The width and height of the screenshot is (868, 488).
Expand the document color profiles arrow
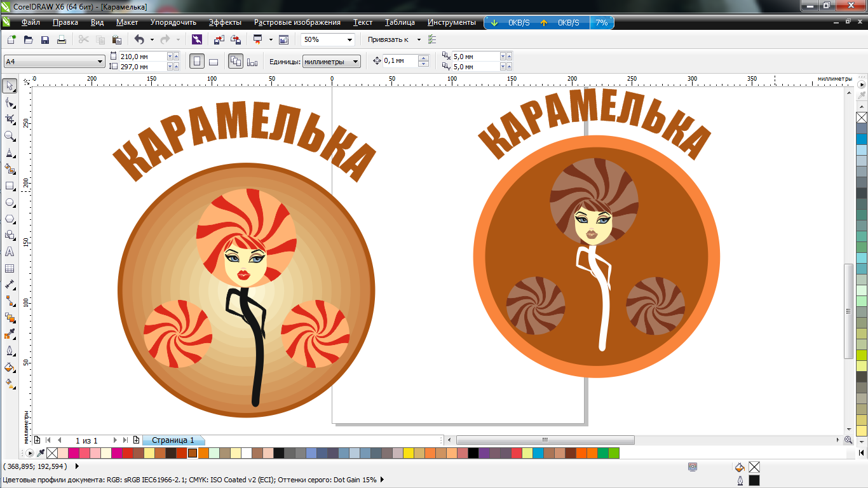click(383, 480)
